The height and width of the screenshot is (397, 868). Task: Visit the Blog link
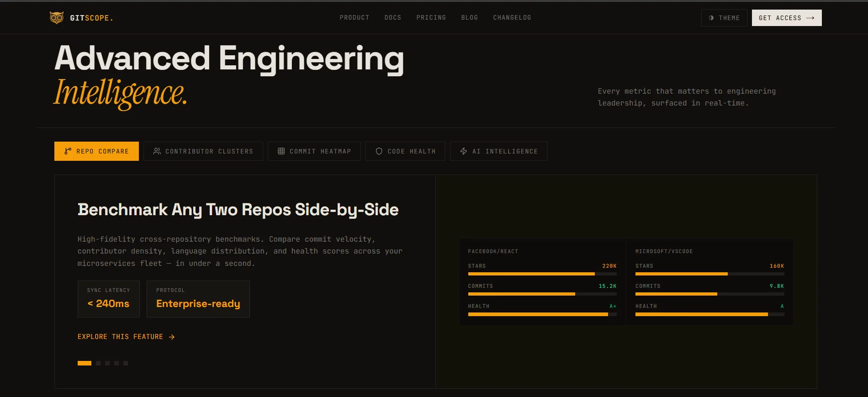point(470,17)
